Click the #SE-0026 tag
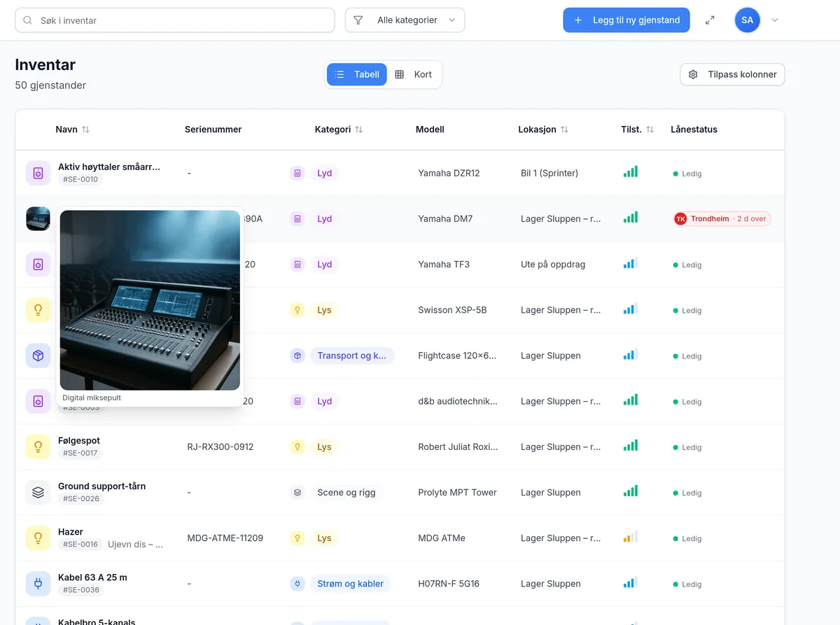 81,498
